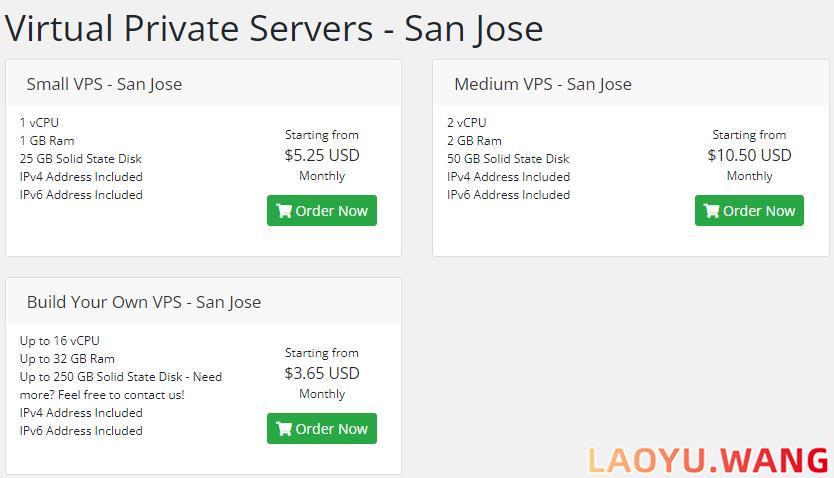Order the Medium VPS San Jose plan
The height and width of the screenshot is (478, 834).
pyautogui.click(x=749, y=211)
